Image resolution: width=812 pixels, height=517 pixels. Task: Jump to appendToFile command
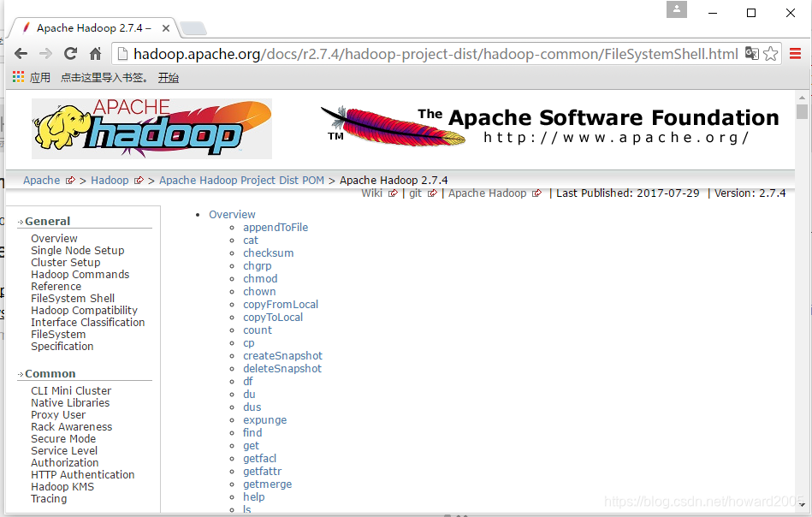click(x=276, y=228)
